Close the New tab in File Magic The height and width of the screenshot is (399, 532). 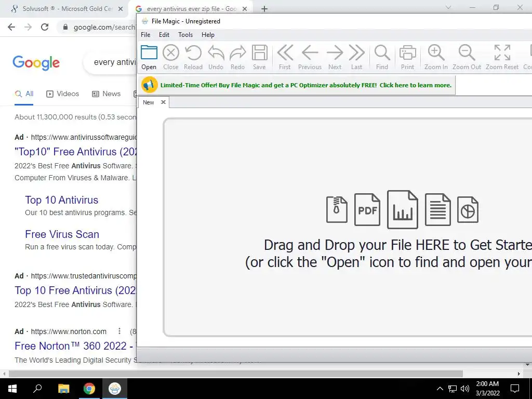(163, 102)
